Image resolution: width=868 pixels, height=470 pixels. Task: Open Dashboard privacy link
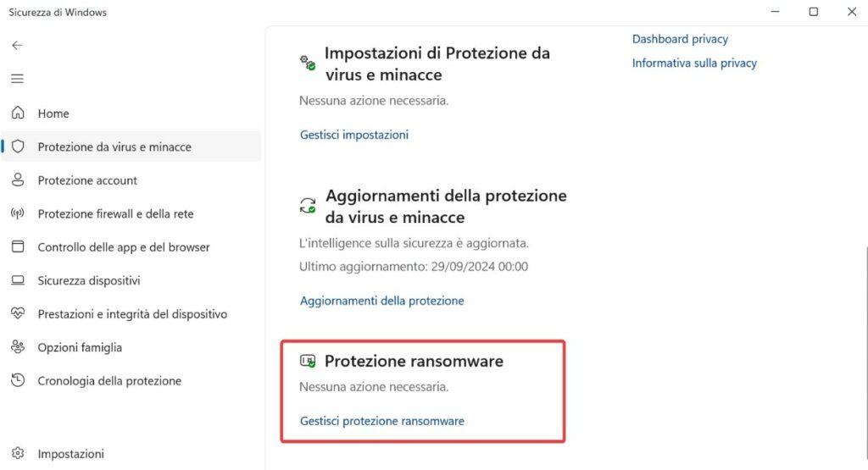[680, 39]
